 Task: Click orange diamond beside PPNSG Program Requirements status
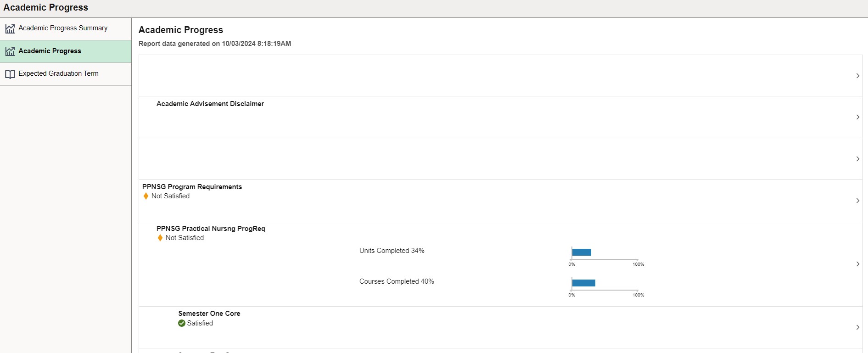(x=146, y=196)
